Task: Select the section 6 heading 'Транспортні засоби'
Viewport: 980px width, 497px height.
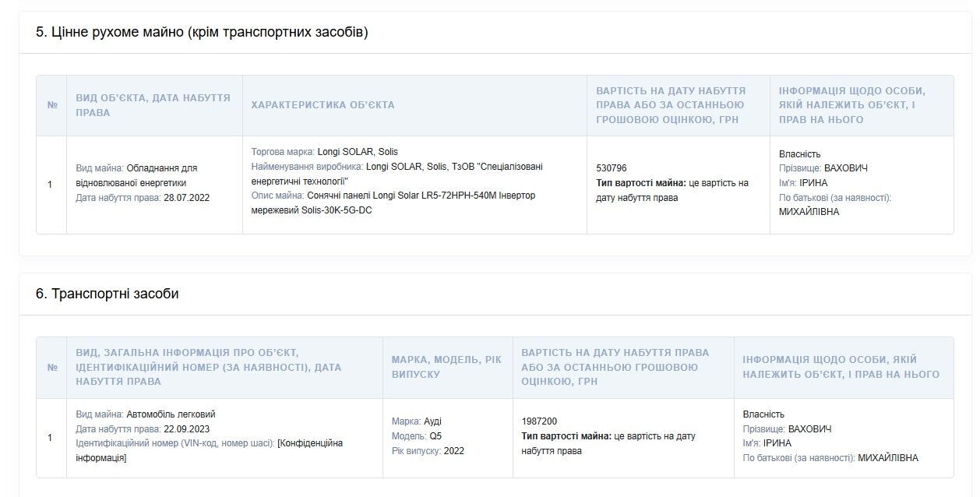Action: [108, 294]
